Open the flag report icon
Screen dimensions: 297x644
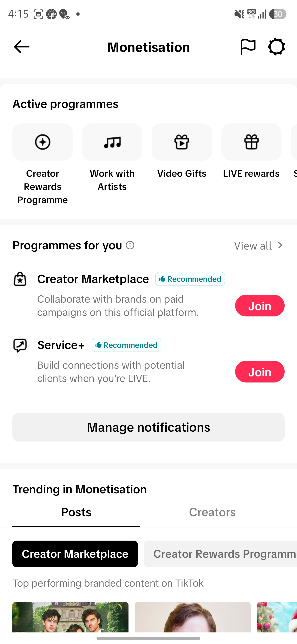point(248,47)
